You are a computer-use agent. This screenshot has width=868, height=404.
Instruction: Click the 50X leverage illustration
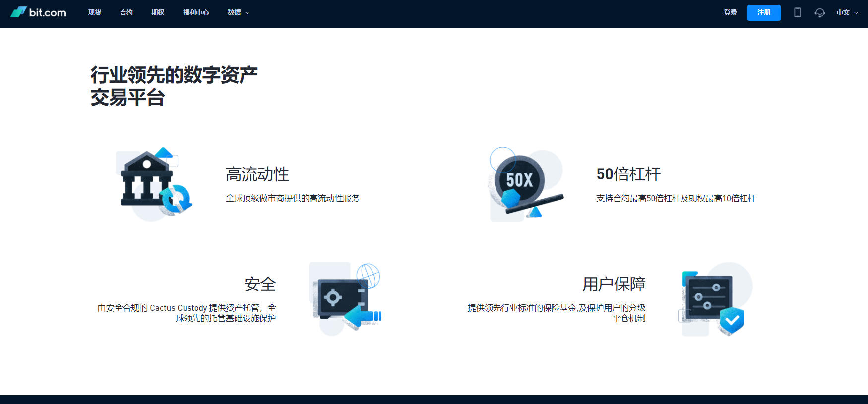pyautogui.click(x=526, y=184)
